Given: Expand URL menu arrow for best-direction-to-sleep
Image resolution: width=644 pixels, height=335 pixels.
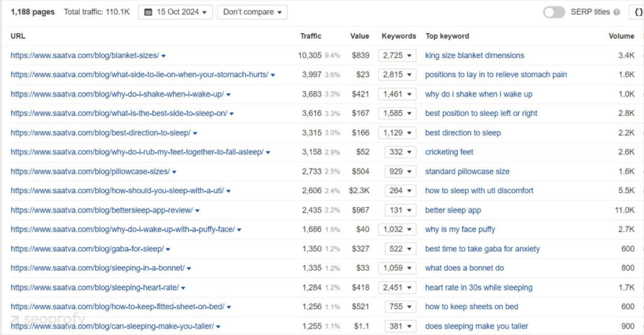Looking at the screenshot, I should point(195,133).
